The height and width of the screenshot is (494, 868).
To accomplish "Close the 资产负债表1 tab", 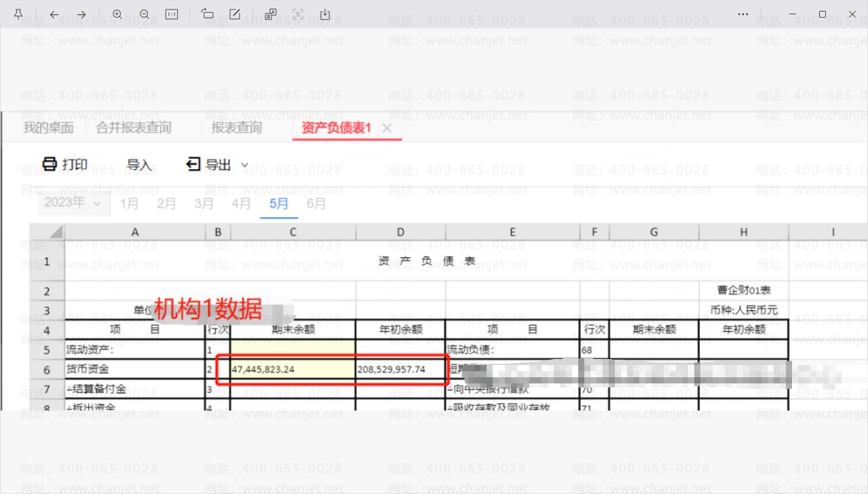I will click(x=387, y=128).
